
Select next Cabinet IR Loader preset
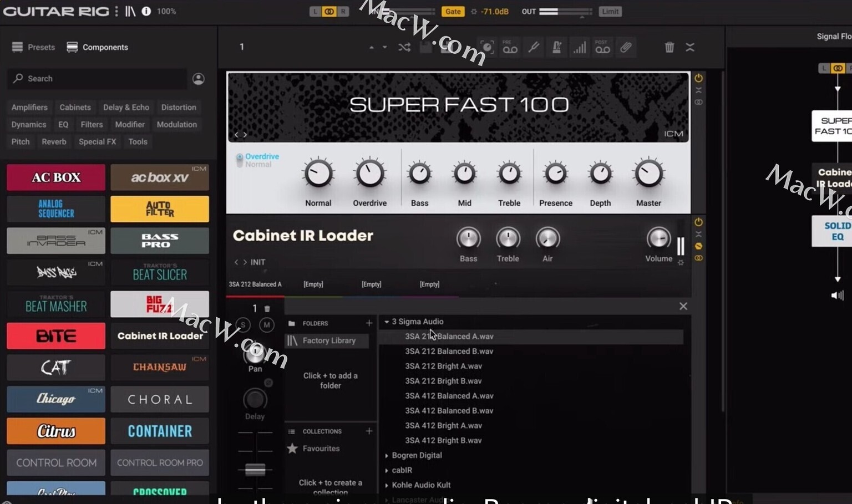pyautogui.click(x=245, y=262)
